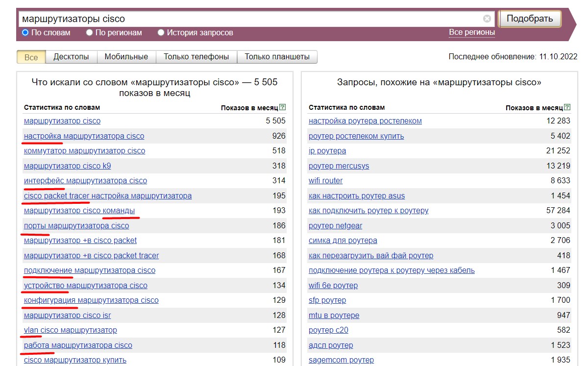
Task: Clear the search field with the X icon
Action: 487,19
